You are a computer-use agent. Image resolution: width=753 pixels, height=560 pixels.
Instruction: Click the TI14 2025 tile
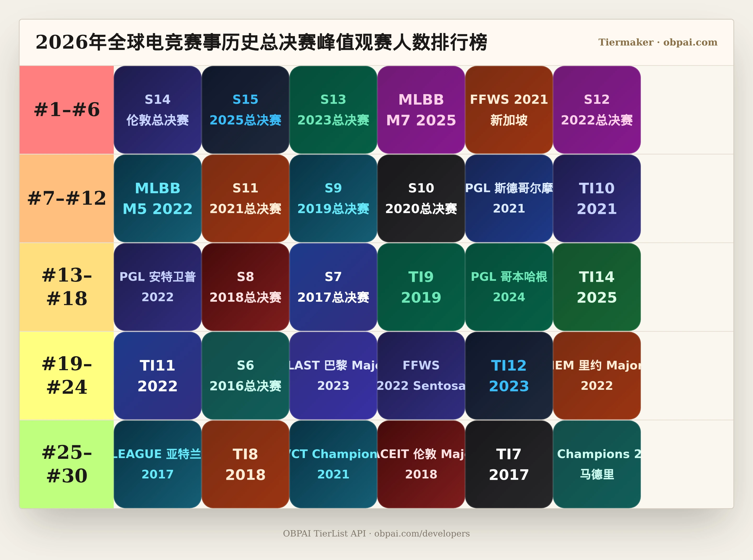coord(597,287)
